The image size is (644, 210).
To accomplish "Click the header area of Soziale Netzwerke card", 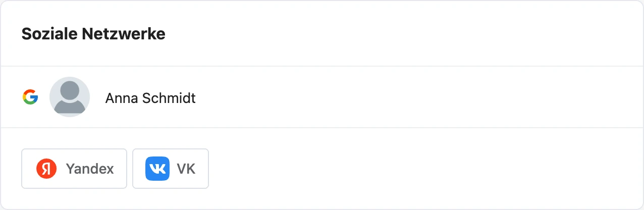I will (x=322, y=34).
